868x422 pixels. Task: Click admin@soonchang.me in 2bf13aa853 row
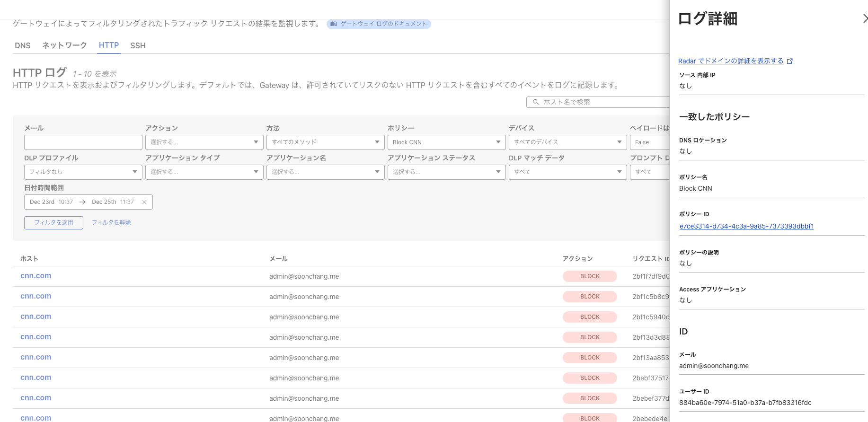[304, 358]
